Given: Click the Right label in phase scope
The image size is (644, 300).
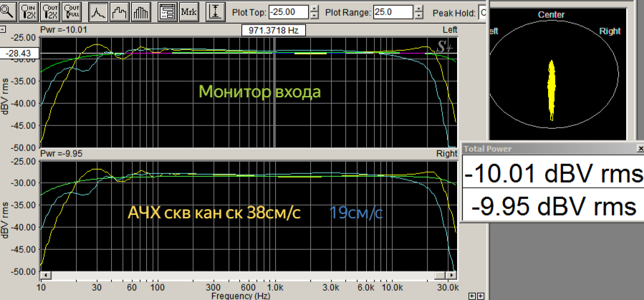Looking at the screenshot, I should (610, 32).
